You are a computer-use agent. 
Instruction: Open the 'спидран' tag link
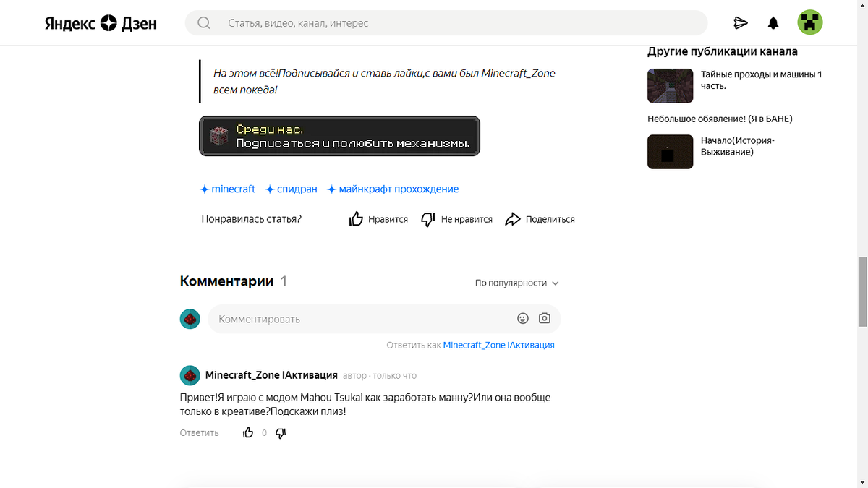click(292, 189)
